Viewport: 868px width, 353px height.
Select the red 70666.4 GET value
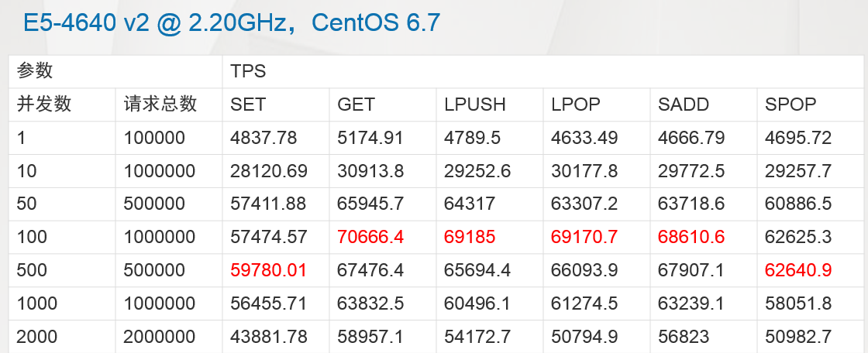point(370,237)
